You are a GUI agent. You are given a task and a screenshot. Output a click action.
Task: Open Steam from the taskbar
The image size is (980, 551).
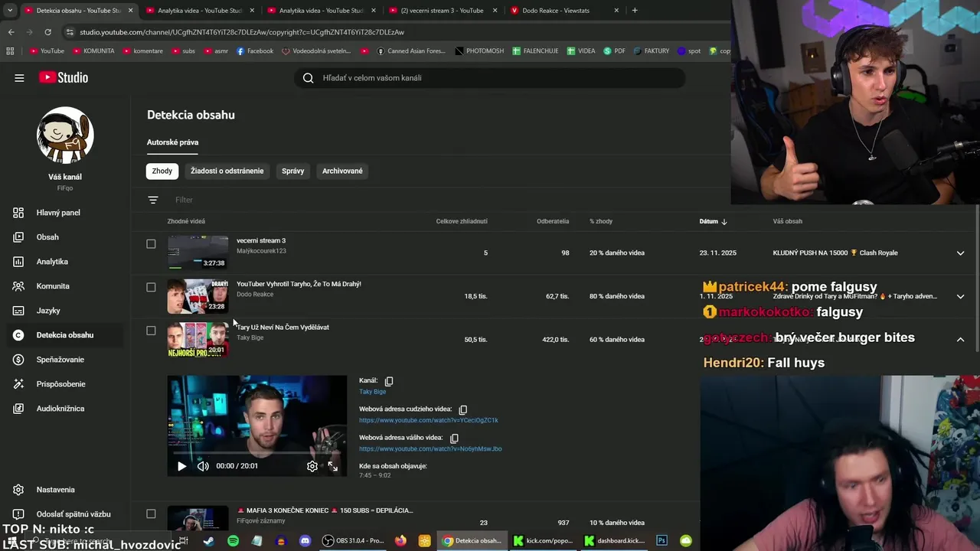[x=208, y=541]
